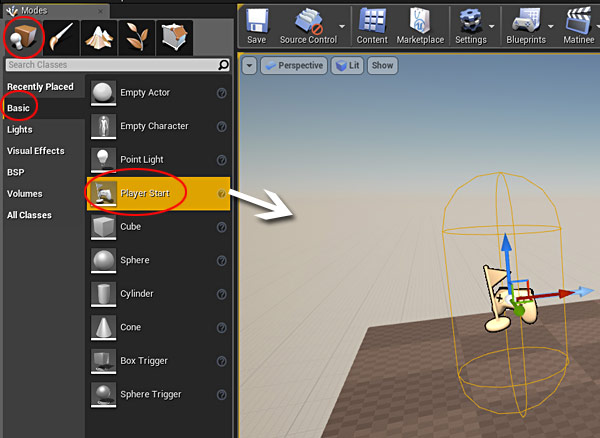
Task: Switch to Paint mode brush icon
Action: tap(62, 36)
